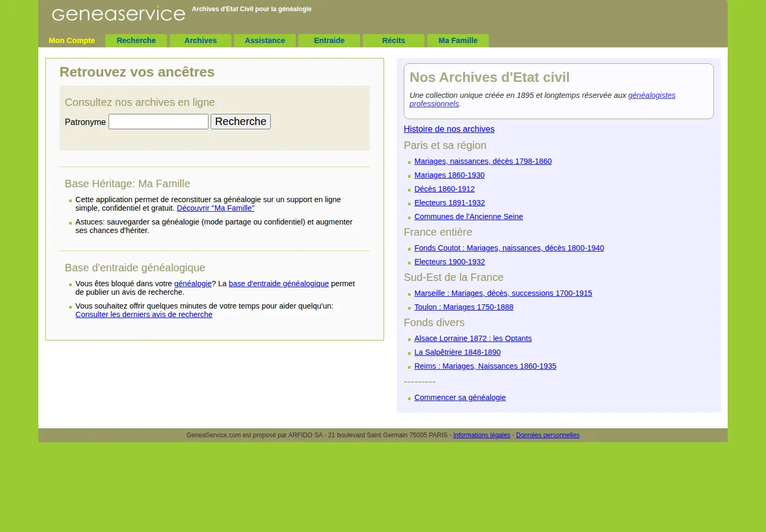Open Toulon : Mariages 1750-1888
The image size is (766, 532).
click(x=464, y=307)
